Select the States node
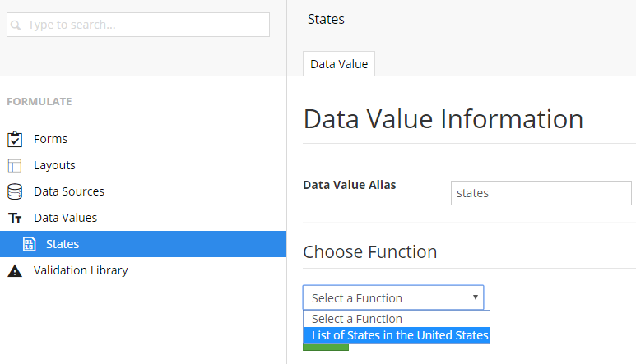This screenshot has width=636, height=364. 143,244
